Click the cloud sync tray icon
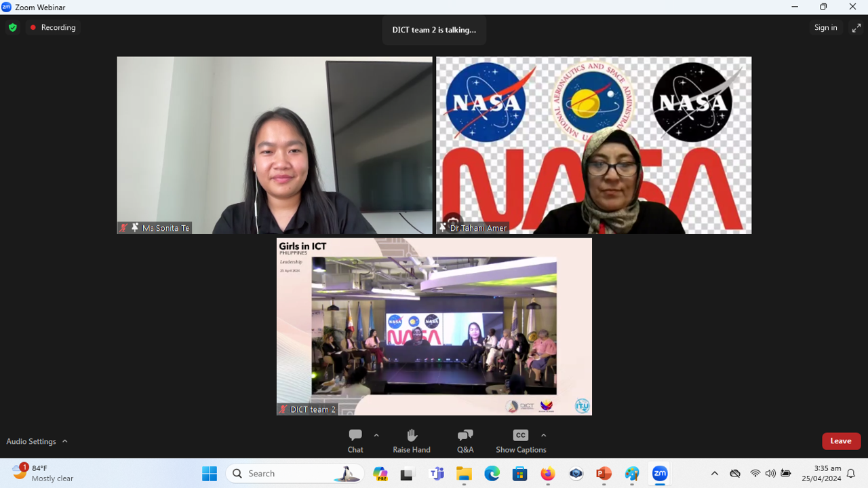This screenshot has height=488, width=868. pyautogui.click(x=735, y=474)
